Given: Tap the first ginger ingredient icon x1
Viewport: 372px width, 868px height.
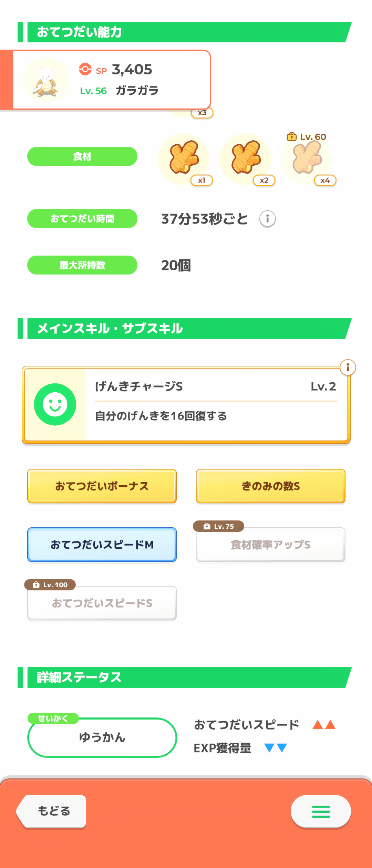Looking at the screenshot, I should (184, 158).
